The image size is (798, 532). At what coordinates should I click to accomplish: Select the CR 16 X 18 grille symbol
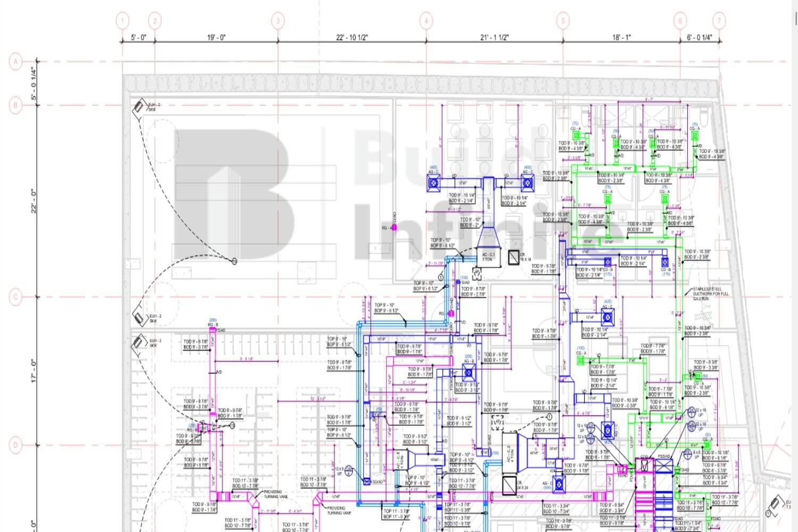(x=513, y=257)
